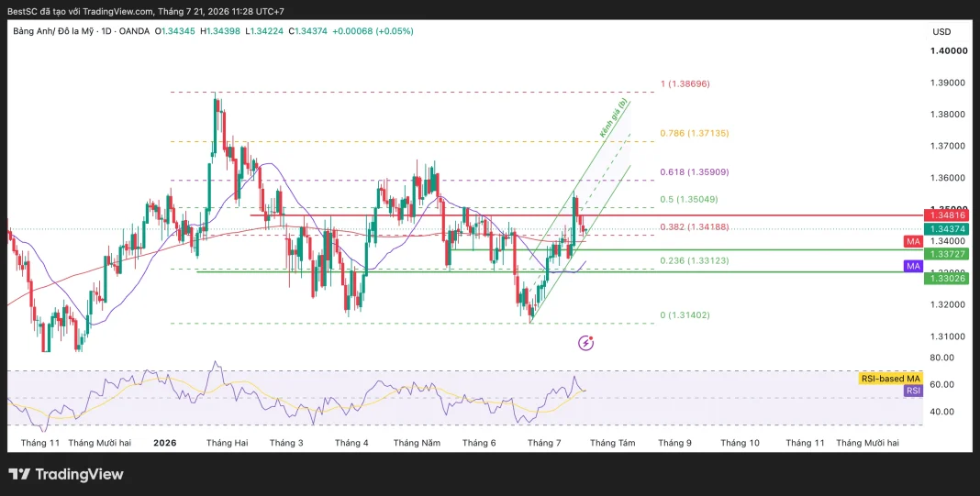
Task: Click the USD currency label
Action: 941,32
